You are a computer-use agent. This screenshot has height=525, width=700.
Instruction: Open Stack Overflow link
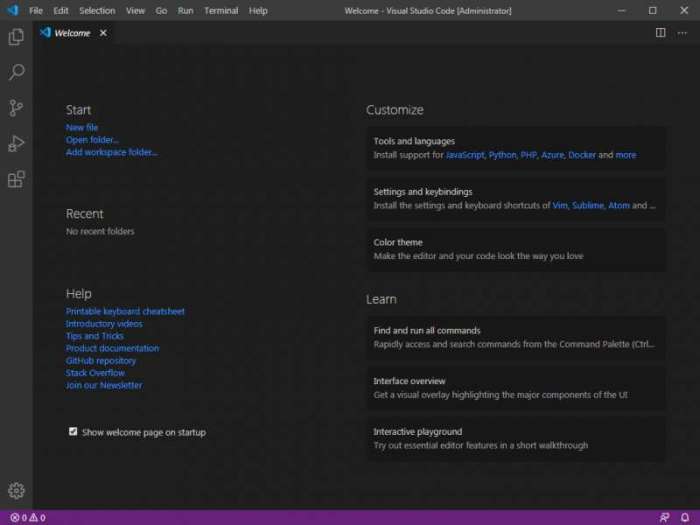coord(95,373)
